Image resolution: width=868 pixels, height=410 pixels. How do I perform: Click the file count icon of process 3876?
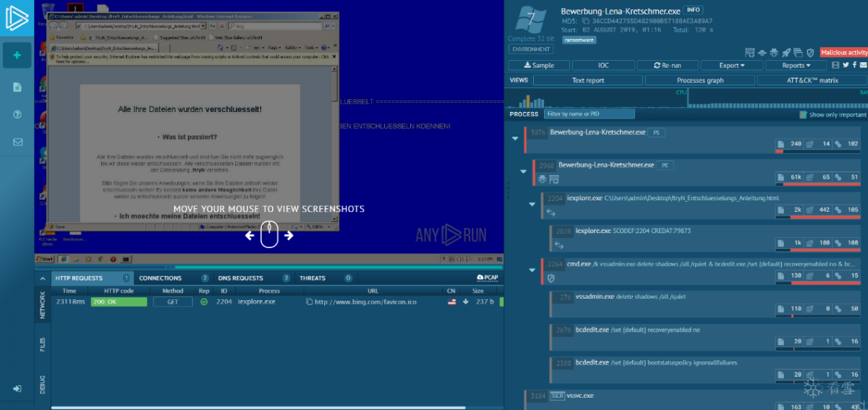coord(780,144)
